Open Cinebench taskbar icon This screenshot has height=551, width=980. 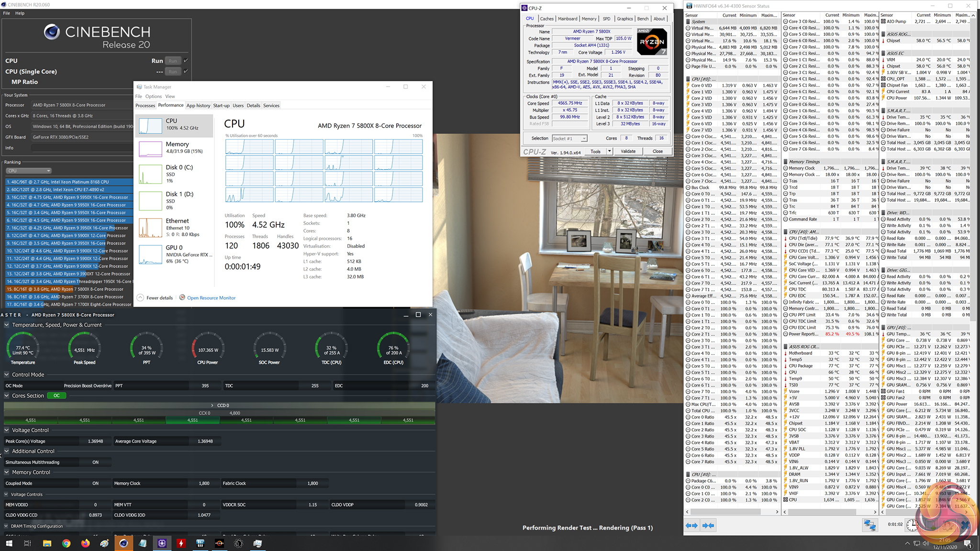click(123, 543)
